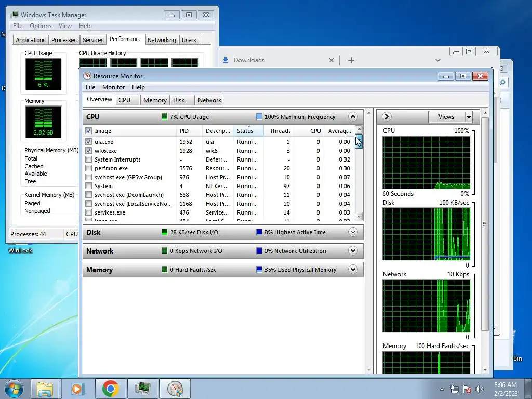This screenshot has height=399, width=532.
Task: Check the perfmon.exe process checkbox
Action: point(88,168)
